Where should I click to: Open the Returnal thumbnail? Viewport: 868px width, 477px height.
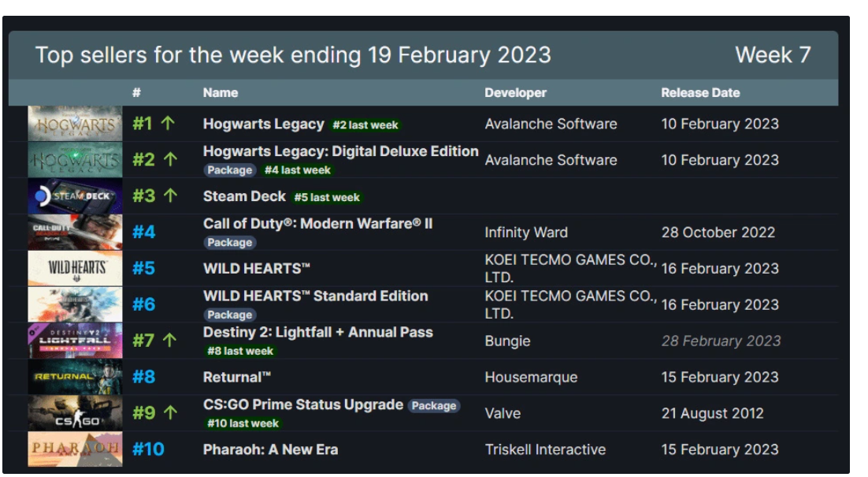75,377
